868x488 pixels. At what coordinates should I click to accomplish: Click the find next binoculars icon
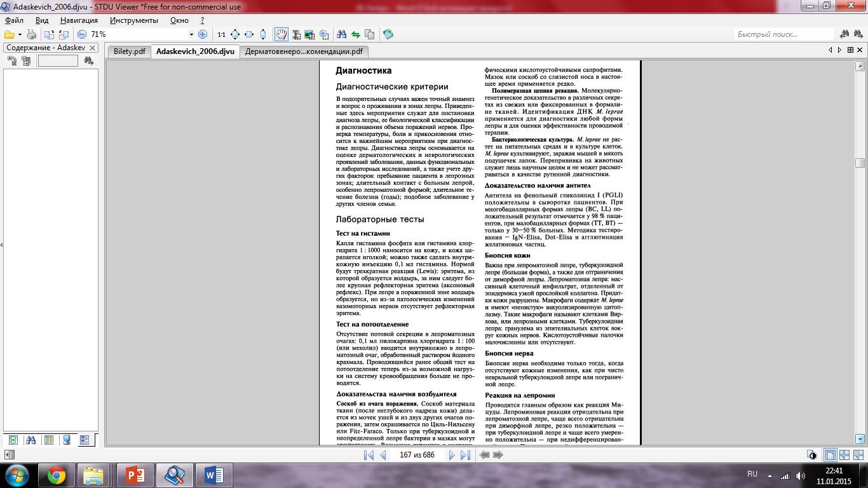click(x=858, y=34)
